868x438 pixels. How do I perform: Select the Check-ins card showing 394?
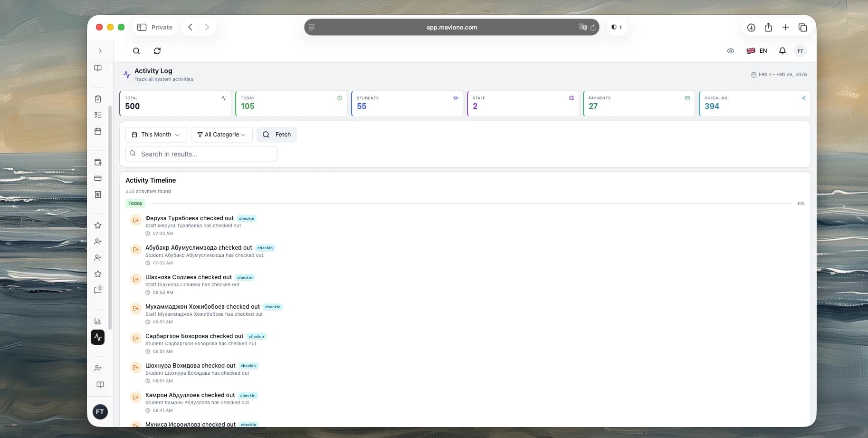pyautogui.click(x=754, y=104)
